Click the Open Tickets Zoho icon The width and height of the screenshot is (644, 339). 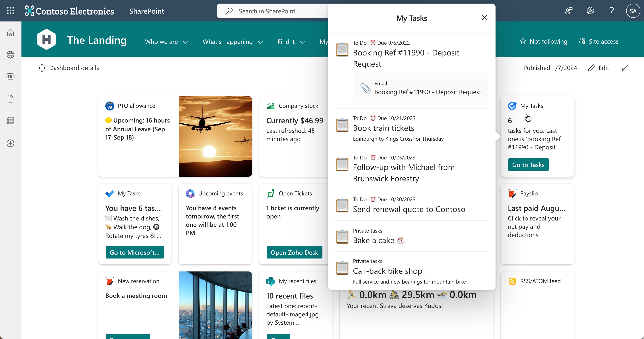point(271,193)
